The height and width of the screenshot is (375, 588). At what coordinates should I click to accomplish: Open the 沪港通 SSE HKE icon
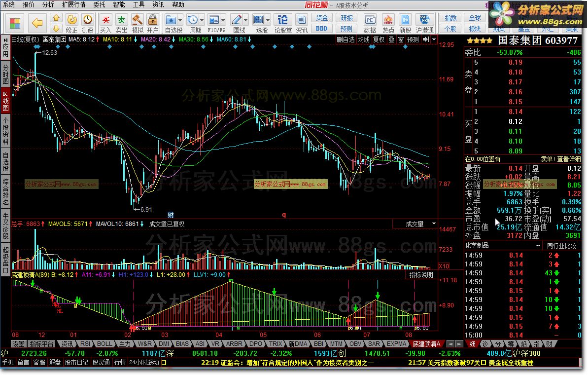click(424, 20)
